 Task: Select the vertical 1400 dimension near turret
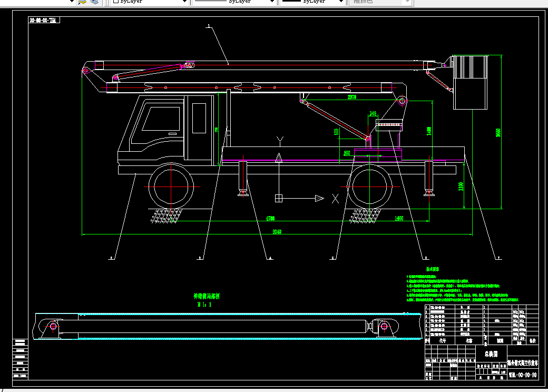[x=429, y=131]
